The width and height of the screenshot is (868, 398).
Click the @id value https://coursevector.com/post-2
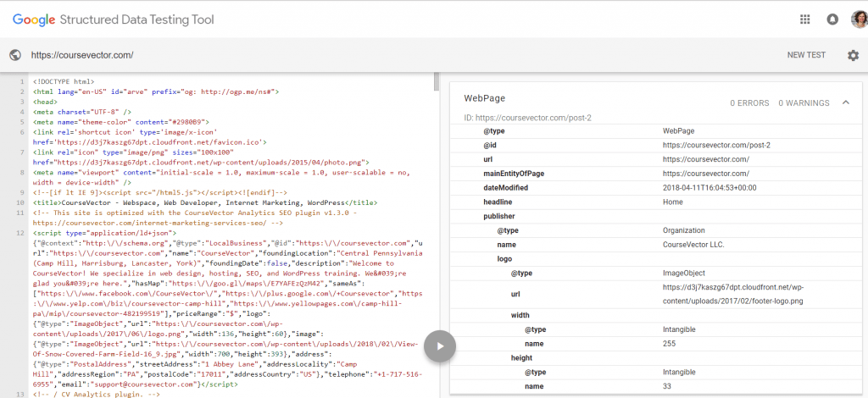(716, 146)
